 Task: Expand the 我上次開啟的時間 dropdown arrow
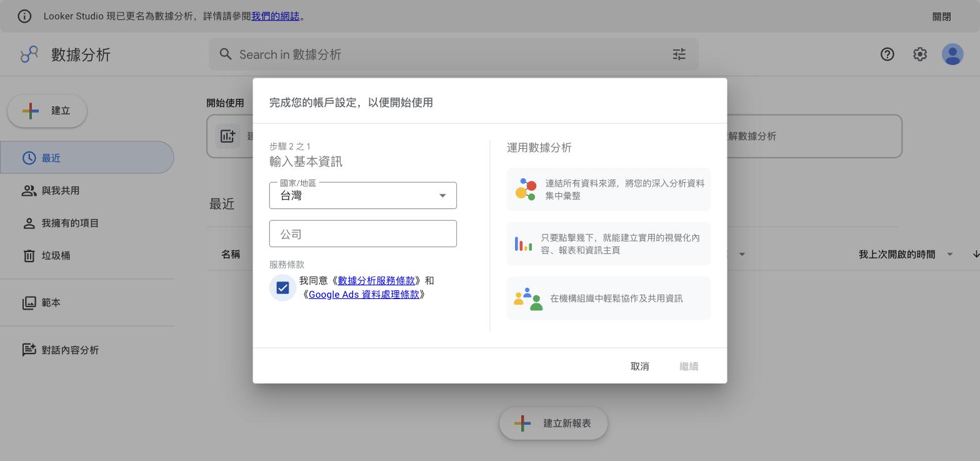[x=950, y=255]
